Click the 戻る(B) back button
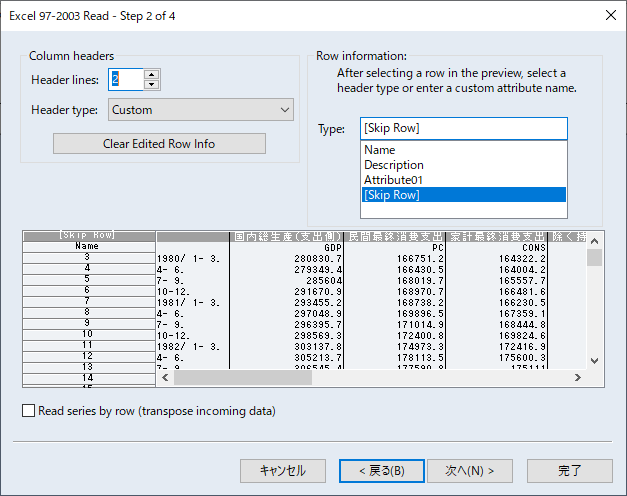The image size is (627, 496). pos(382,471)
